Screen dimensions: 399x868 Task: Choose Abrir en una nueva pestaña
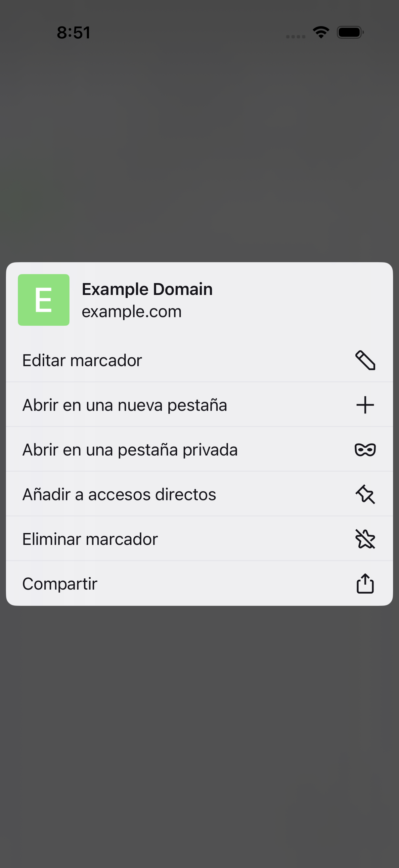pyautogui.click(x=199, y=405)
